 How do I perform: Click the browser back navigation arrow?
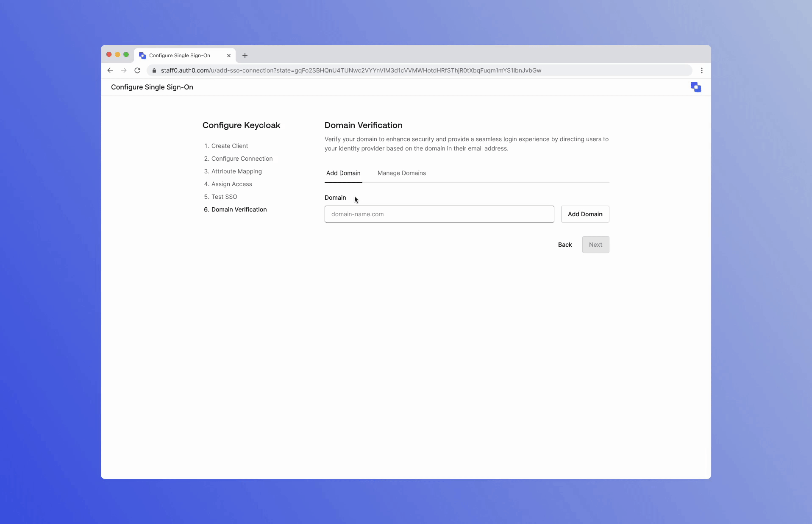click(110, 70)
